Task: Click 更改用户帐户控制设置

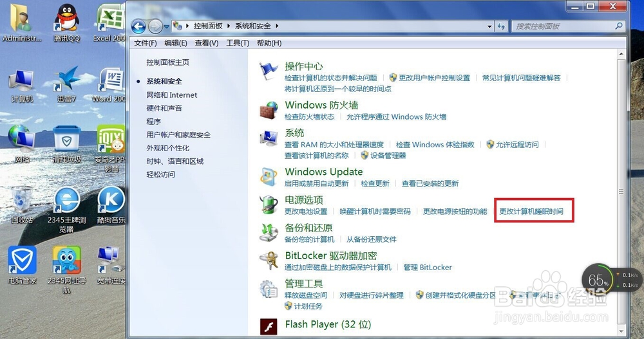Action: (434, 78)
